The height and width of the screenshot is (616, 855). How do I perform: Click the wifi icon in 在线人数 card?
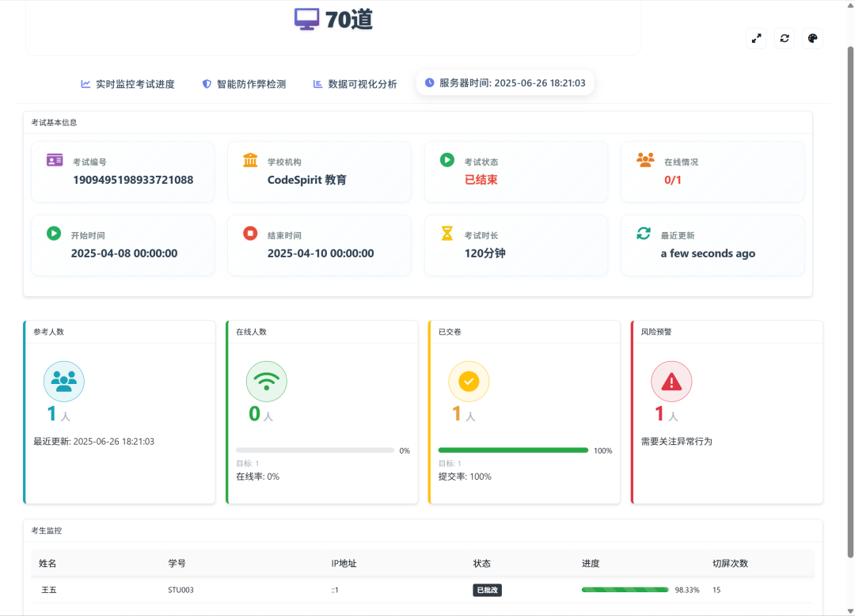point(267,382)
